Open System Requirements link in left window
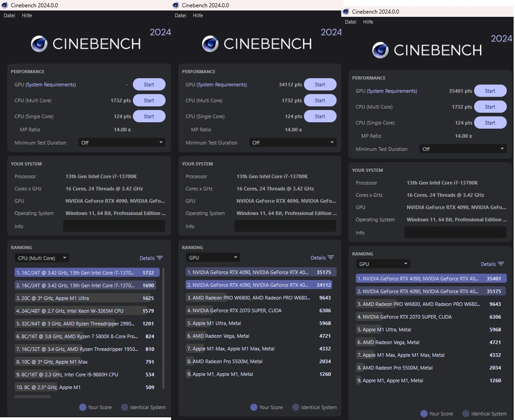The image size is (515, 420). tap(51, 85)
